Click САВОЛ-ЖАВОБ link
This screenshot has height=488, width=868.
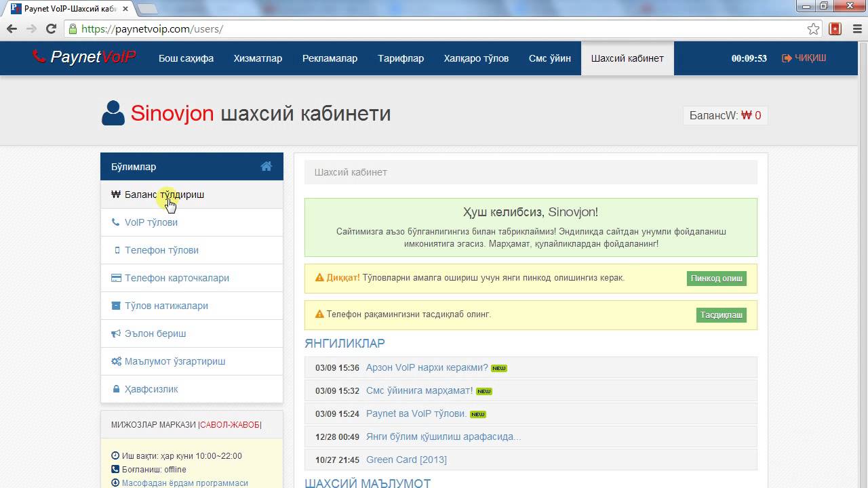point(229,425)
